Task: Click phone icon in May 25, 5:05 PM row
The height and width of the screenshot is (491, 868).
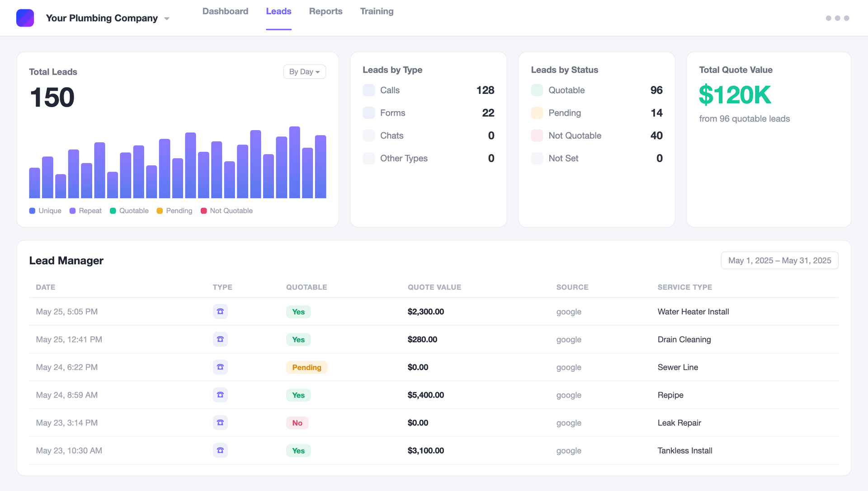Action: [220, 311]
